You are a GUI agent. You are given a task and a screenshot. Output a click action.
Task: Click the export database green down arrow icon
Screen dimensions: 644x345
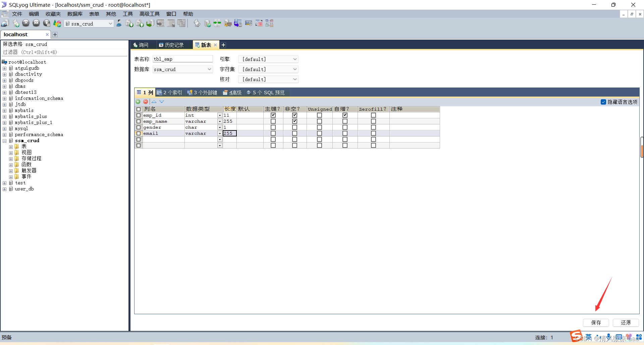pyautogui.click(x=129, y=23)
